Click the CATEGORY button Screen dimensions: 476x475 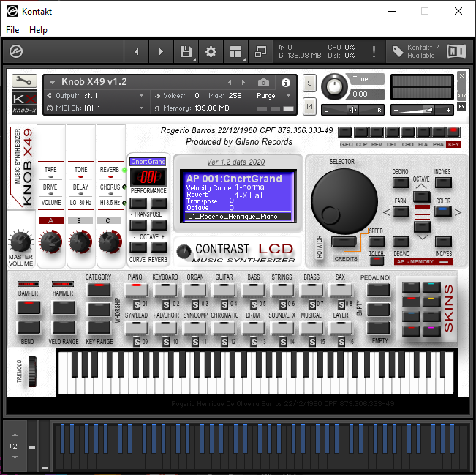point(99,290)
